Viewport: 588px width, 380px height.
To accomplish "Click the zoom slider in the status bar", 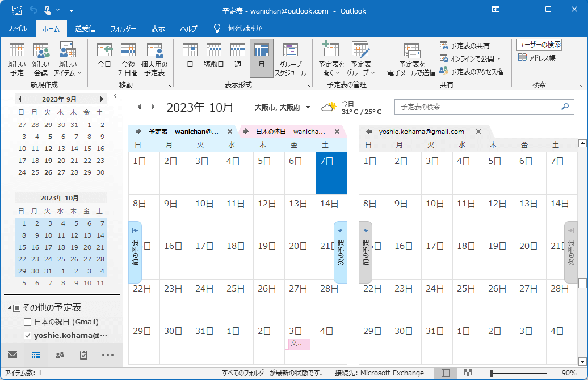I will pos(519,373).
